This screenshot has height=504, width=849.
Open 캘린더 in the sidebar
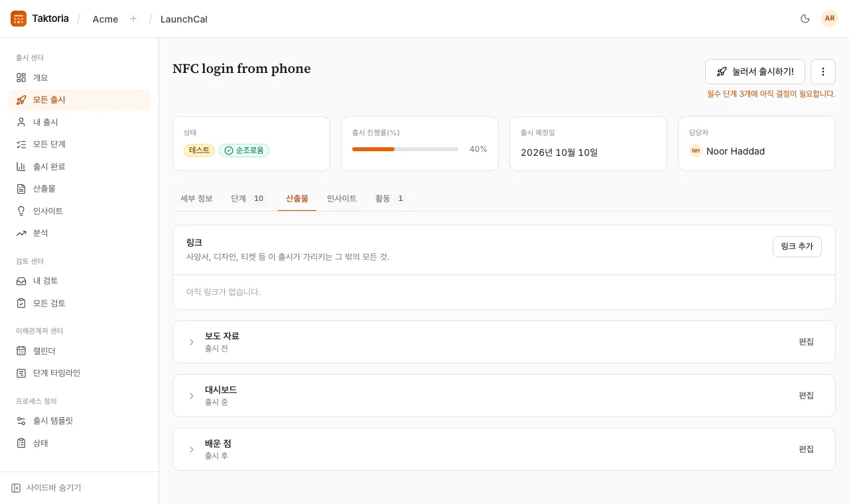pos(79,350)
